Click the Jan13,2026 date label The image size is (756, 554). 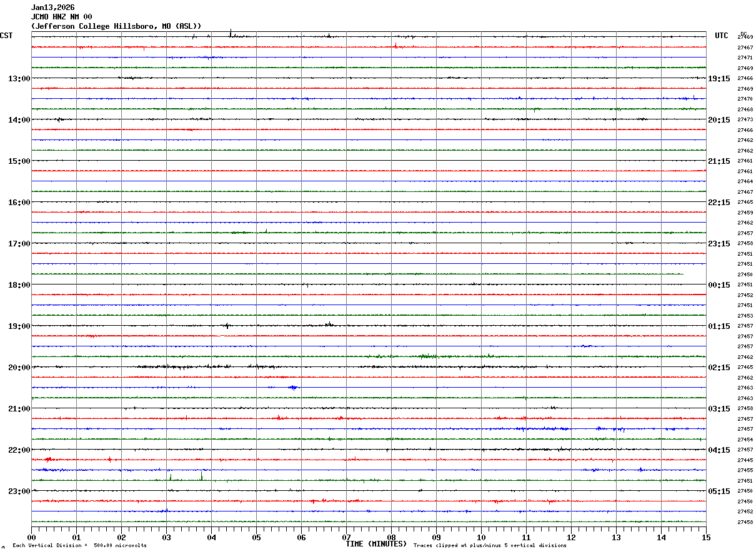tap(53, 8)
